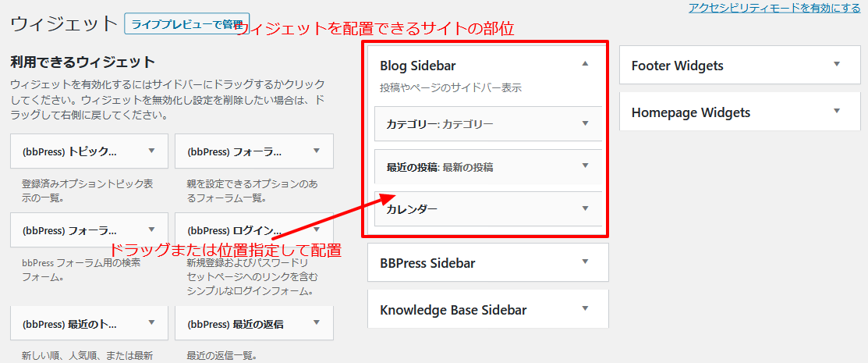Click the アクセシビリティモードを有効にする link
The width and height of the screenshot is (868, 363).
(774, 7)
